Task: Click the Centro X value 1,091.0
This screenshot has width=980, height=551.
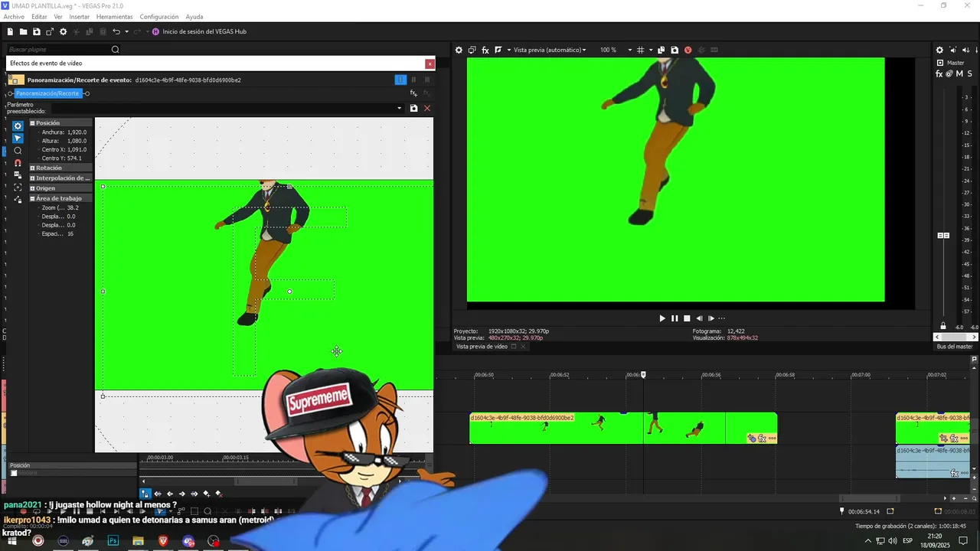Action: 77,150
